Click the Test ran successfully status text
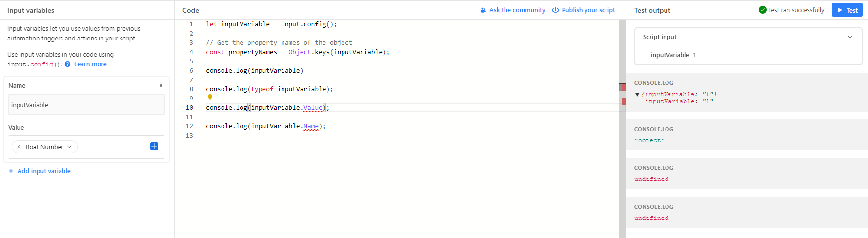Image resolution: width=868 pixels, height=238 pixels. pyautogui.click(x=796, y=10)
